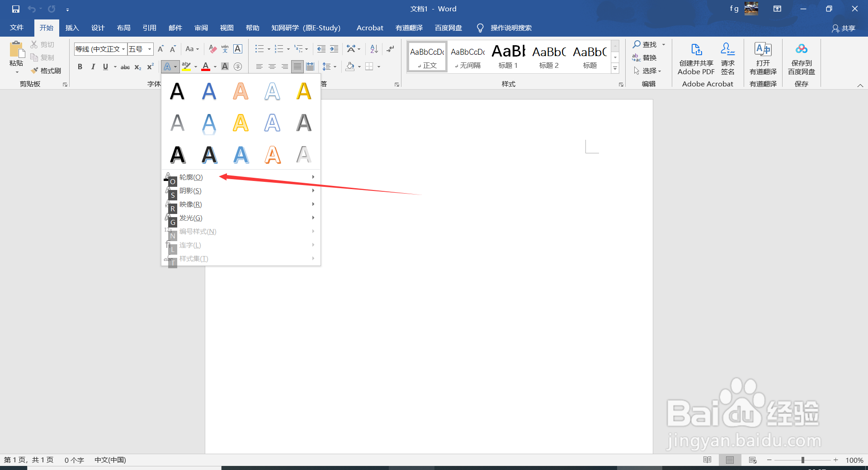Toggle subscript formatting
The height and width of the screenshot is (470, 868).
[138, 67]
